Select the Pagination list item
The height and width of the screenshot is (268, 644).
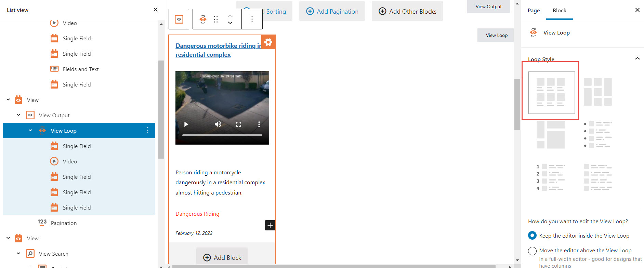pyautogui.click(x=79, y=223)
